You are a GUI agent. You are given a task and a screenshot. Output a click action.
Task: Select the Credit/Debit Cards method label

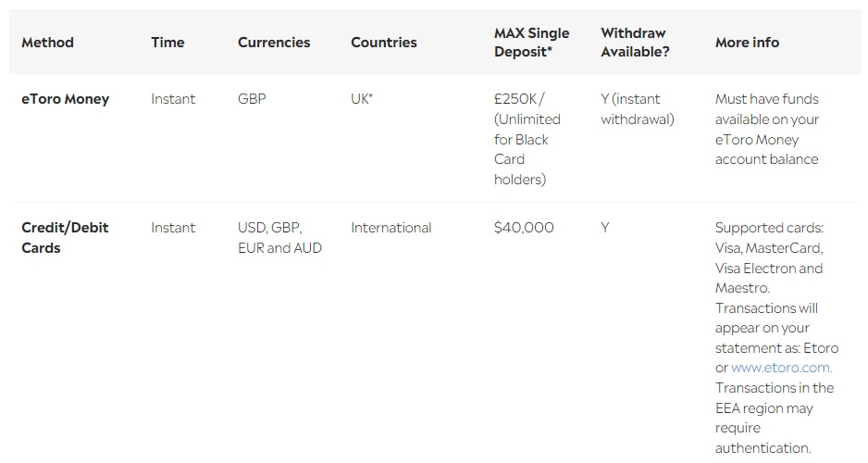coord(65,237)
